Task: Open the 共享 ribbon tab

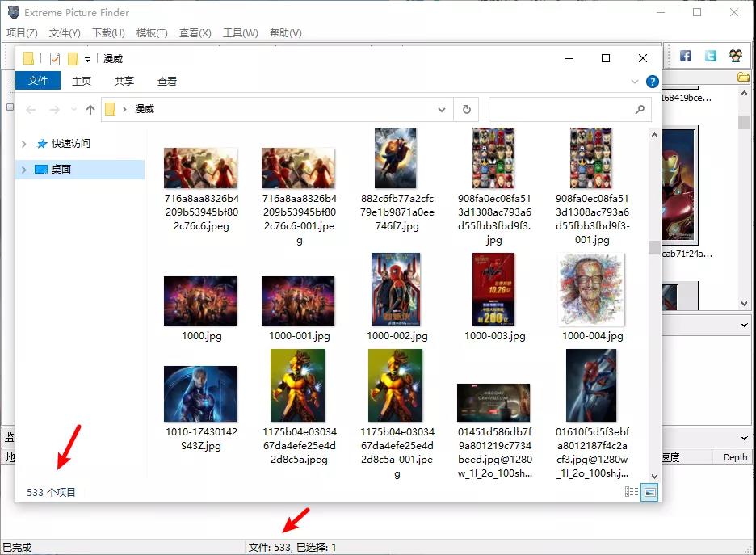Action: pyautogui.click(x=124, y=81)
